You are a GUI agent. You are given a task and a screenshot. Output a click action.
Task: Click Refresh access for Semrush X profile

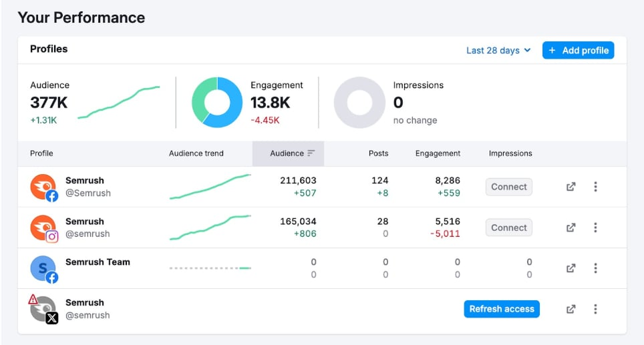coord(502,309)
